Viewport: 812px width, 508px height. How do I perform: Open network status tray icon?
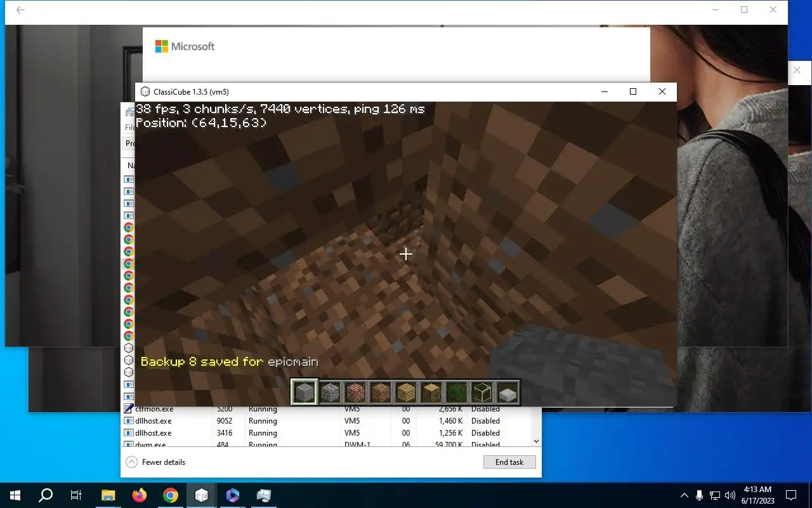point(715,495)
